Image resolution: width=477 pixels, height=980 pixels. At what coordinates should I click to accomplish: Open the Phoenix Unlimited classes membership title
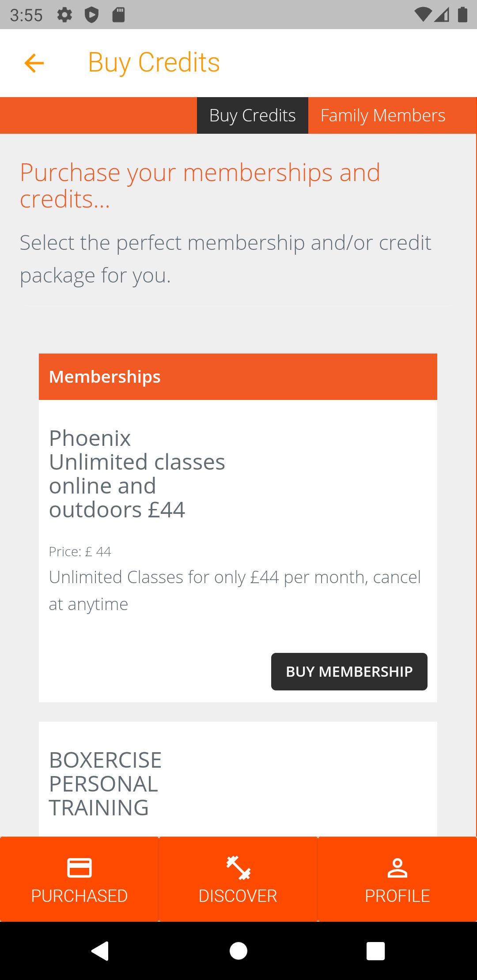[x=137, y=474]
